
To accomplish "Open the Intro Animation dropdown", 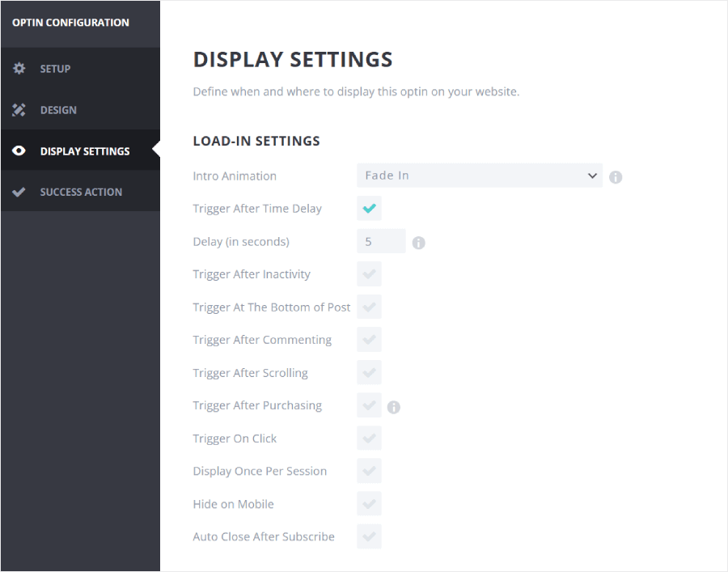I will pos(480,176).
